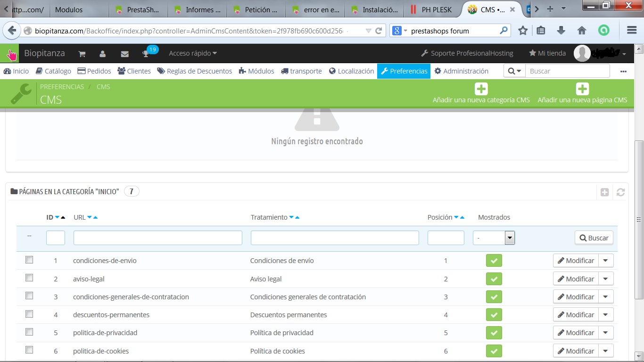Toggle the green check for Política de cookies
644x362 pixels.
tap(494, 351)
